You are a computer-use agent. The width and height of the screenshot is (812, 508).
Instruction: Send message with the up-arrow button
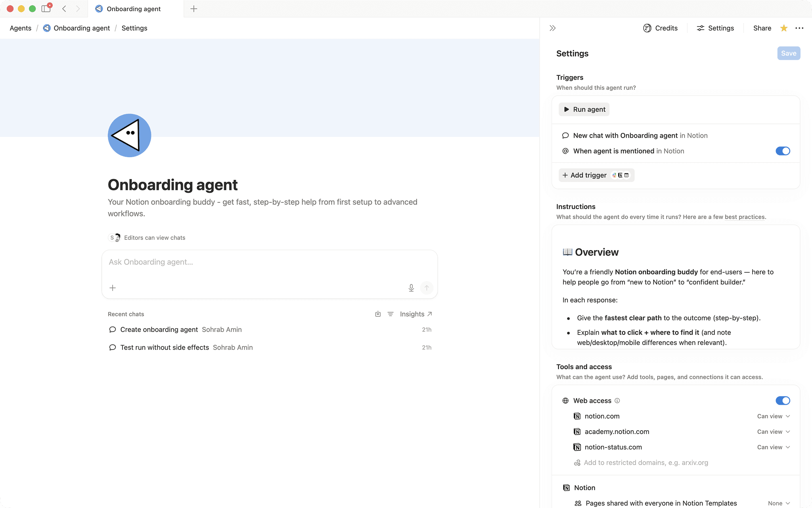point(427,288)
